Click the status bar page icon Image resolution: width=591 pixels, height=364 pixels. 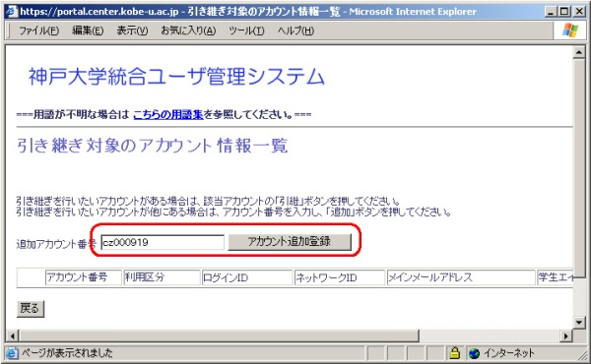(x=12, y=353)
